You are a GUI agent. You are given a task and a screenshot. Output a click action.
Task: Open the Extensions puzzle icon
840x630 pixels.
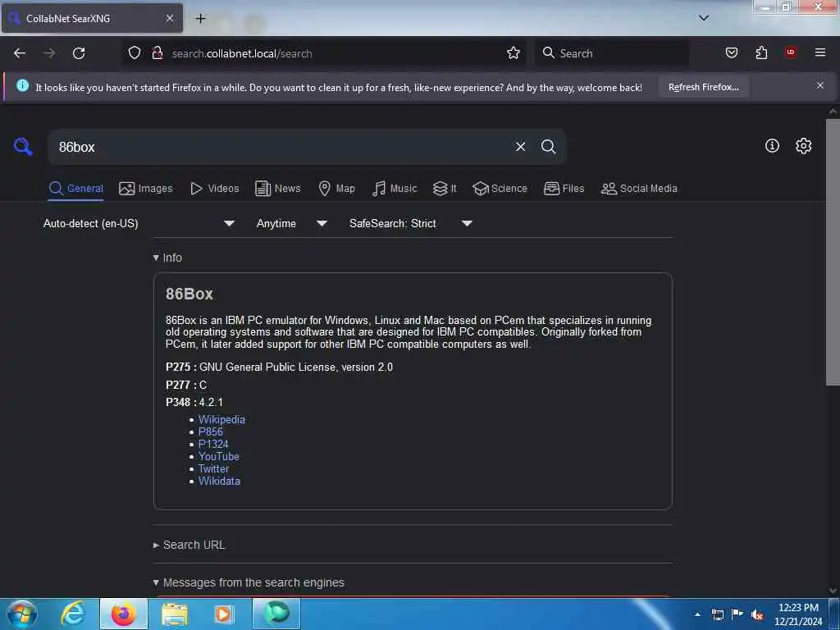[761, 52]
